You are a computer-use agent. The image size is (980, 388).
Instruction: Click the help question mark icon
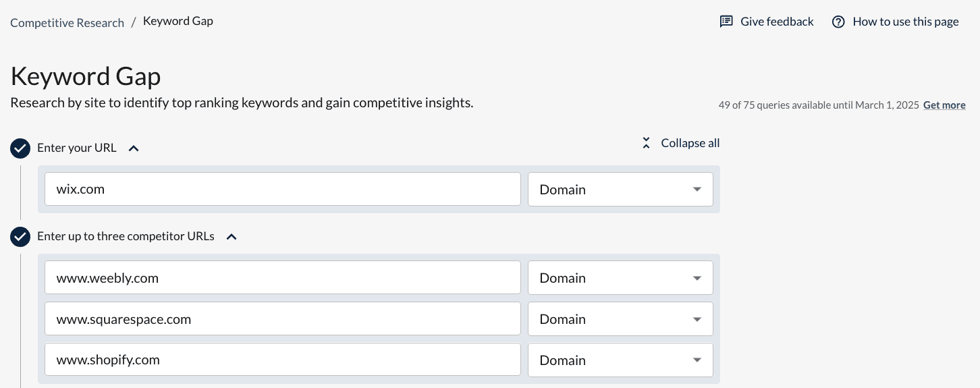tap(838, 22)
